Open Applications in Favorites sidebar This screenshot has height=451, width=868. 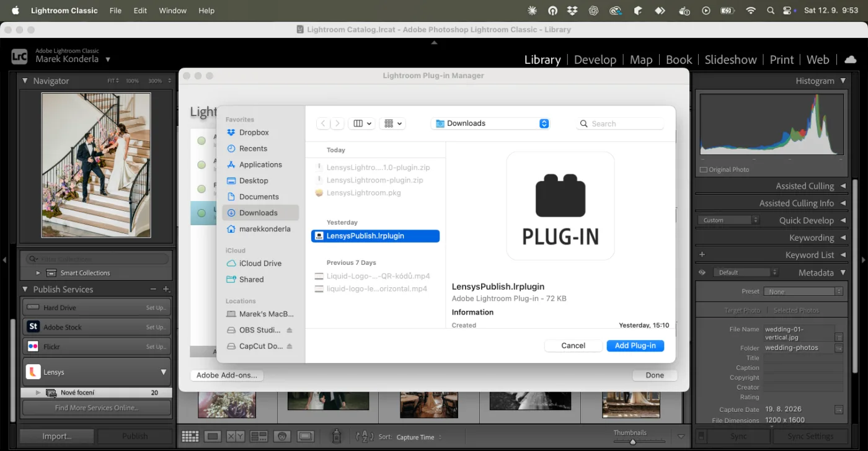click(260, 164)
